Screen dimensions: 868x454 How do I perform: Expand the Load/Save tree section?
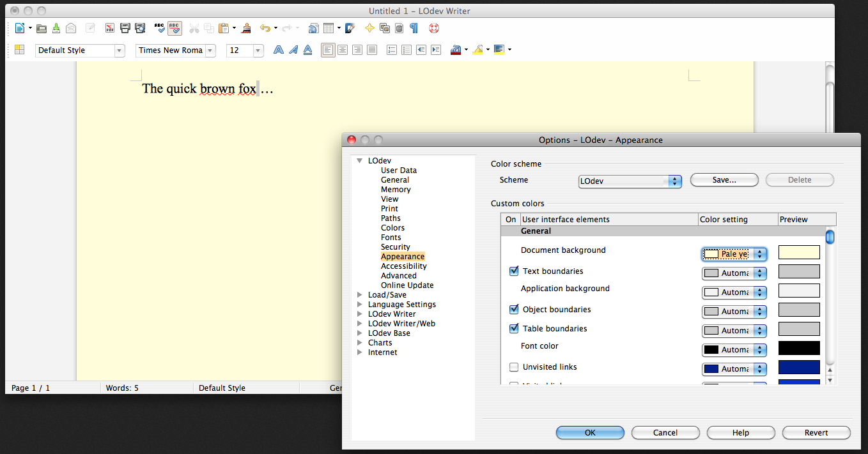(360, 295)
